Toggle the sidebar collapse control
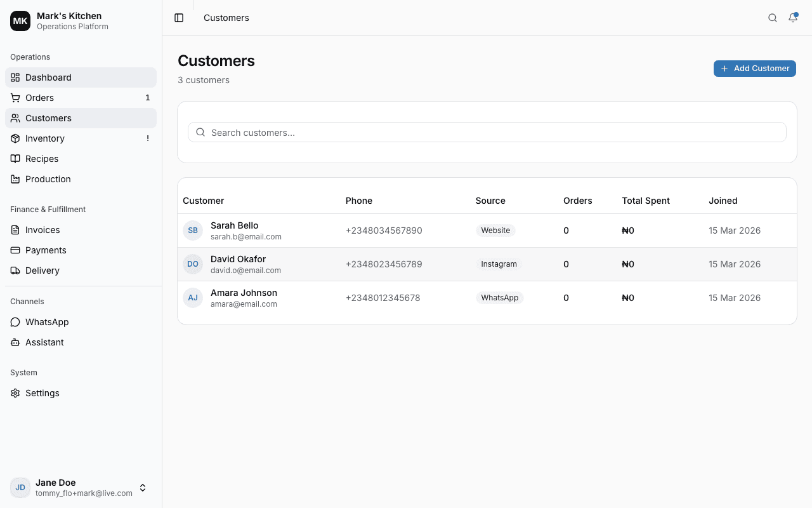This screenshot has width=812, height=508. tap(179, 18)
